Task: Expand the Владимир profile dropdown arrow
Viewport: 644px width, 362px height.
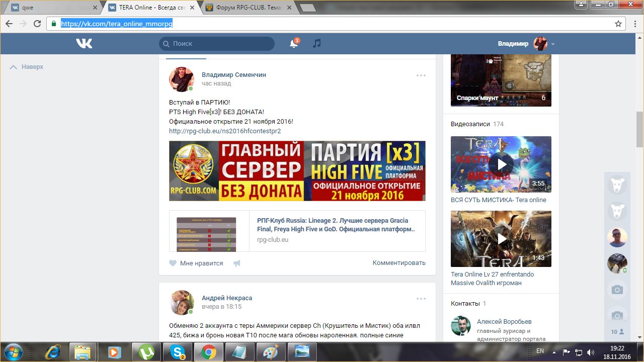Action: pos(553,44)
